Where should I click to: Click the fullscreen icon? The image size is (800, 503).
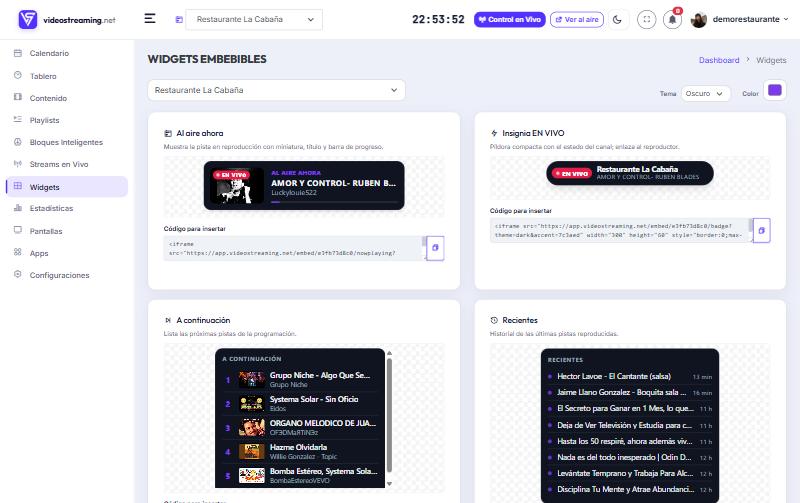[646, 19]
